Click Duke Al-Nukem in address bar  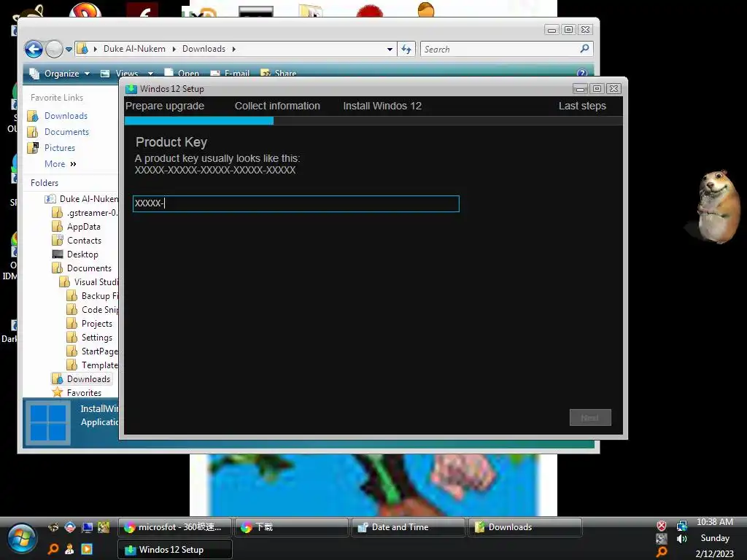tap(134, 49)
